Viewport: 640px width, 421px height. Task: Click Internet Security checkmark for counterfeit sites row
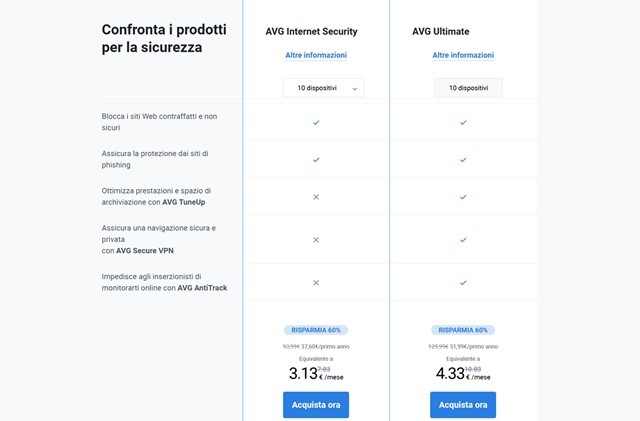(316, 122)
